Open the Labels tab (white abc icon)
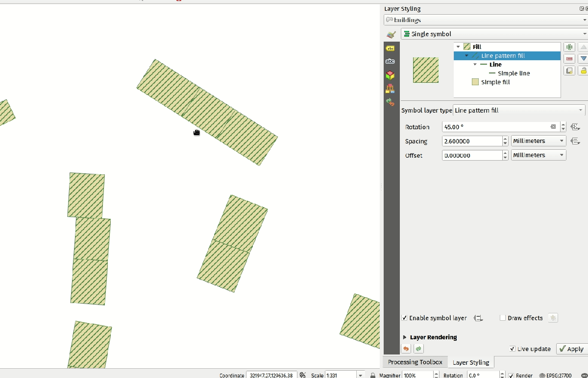 [x=390, y=61]
